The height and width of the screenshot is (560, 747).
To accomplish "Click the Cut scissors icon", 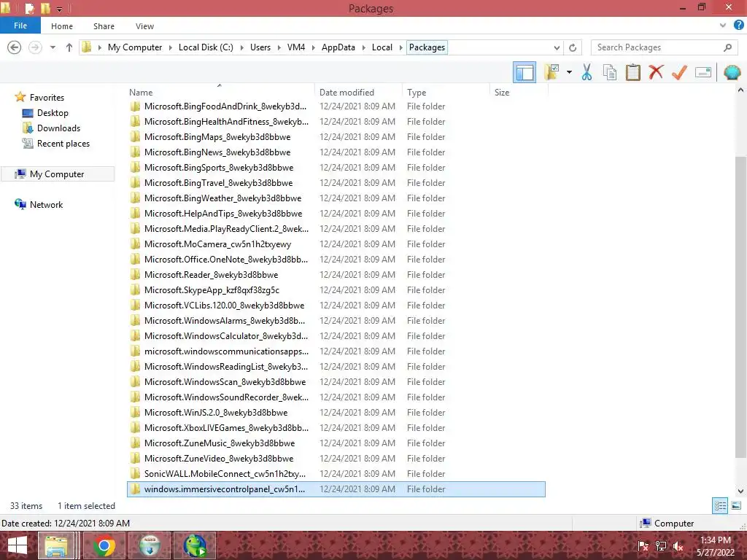I will [x=587, y=72].
